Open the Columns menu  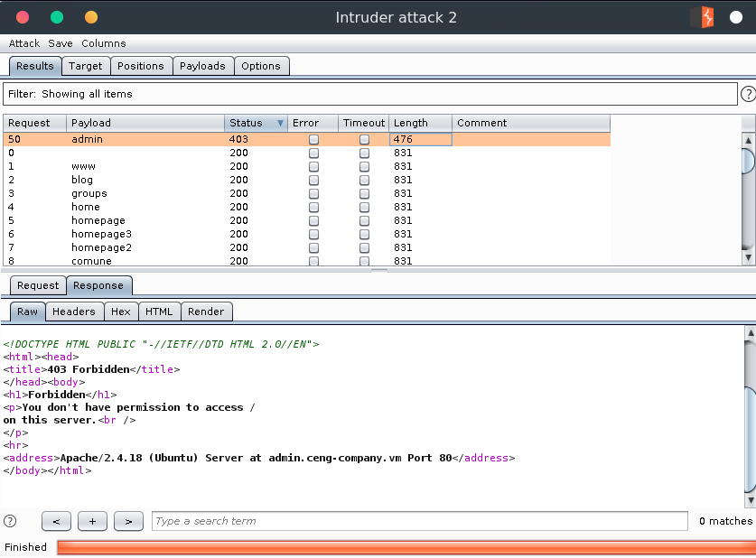(x=103, y=43)
